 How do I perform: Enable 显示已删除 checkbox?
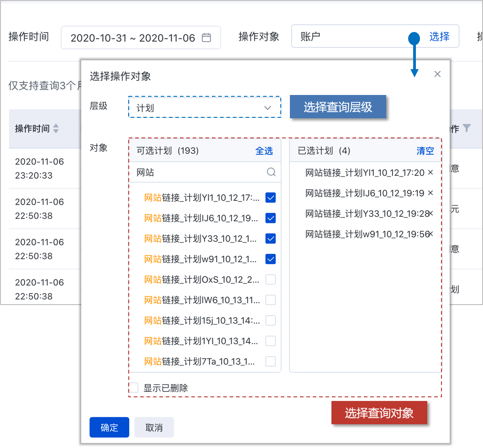tap(133, 388)
